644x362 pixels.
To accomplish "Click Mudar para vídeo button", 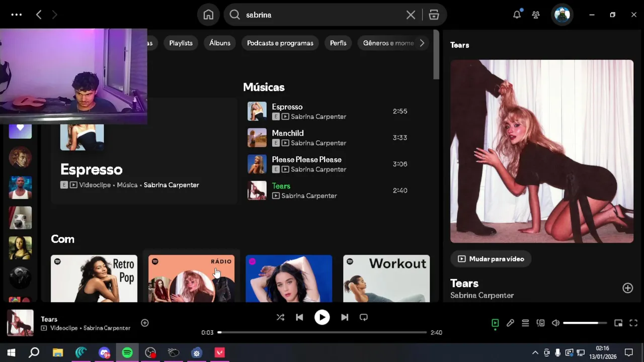I will [491, 259].
